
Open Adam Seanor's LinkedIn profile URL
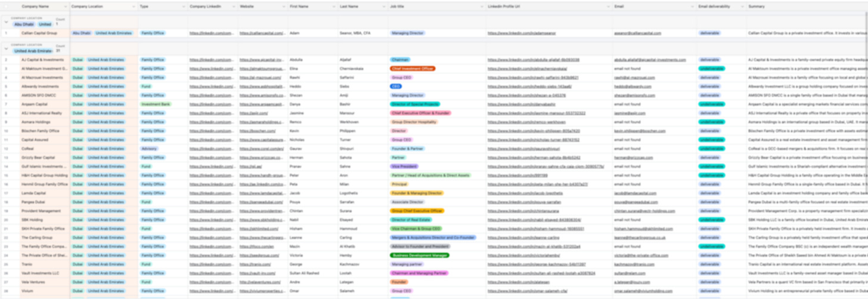522,33
